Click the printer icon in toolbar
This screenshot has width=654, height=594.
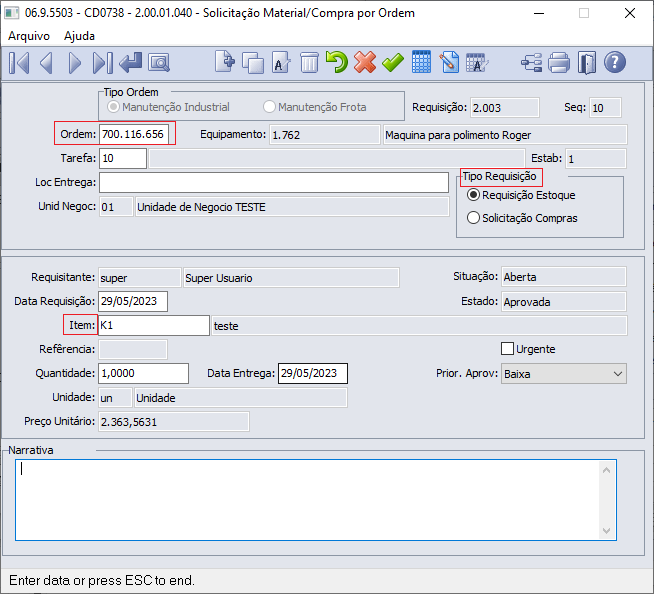coord(559,62)
